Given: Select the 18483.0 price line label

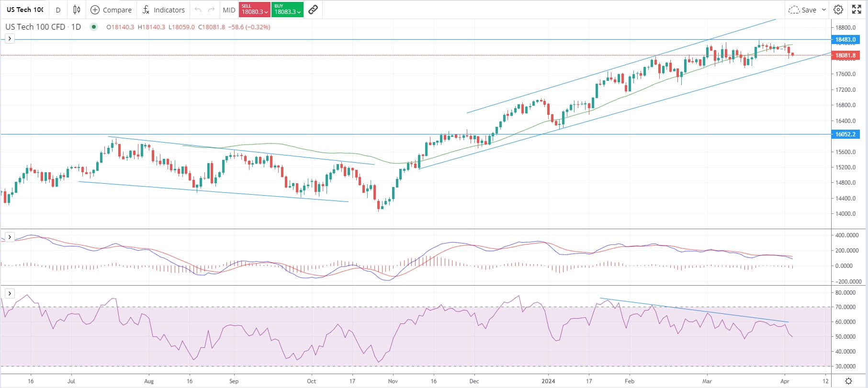Looking at the screenshot, I should [x=845, y=40].
